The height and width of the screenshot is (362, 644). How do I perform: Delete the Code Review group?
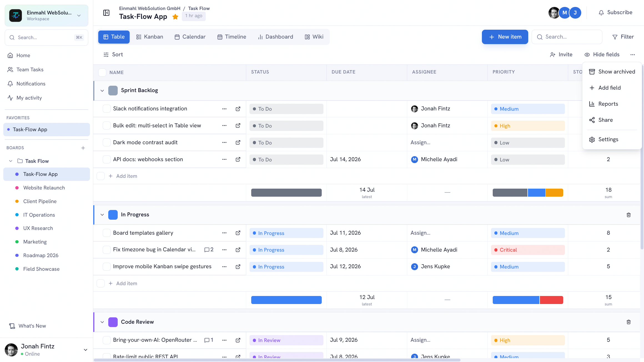628,322
